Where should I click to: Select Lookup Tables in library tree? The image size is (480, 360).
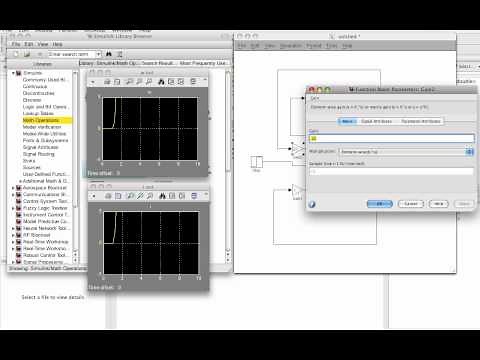coord(38,114)
